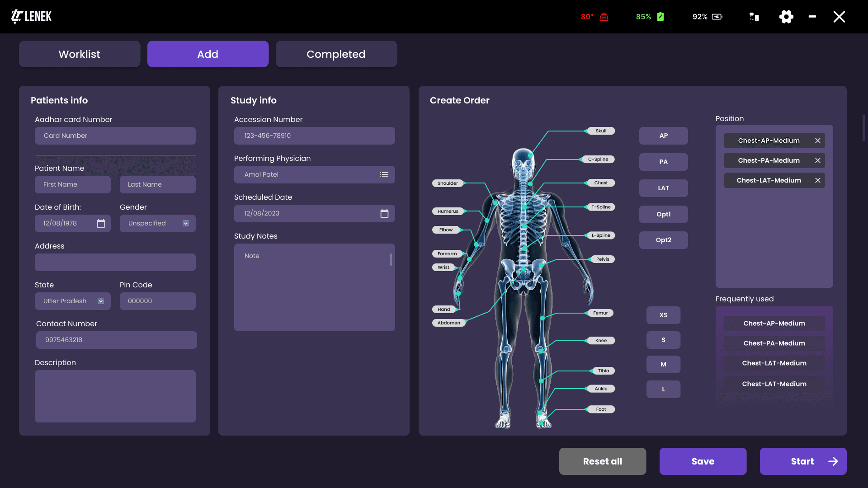Viewport: 868px width, 488px height.
Task: Click the Study Notes scrollbar handle
Action: pos(391,259)
